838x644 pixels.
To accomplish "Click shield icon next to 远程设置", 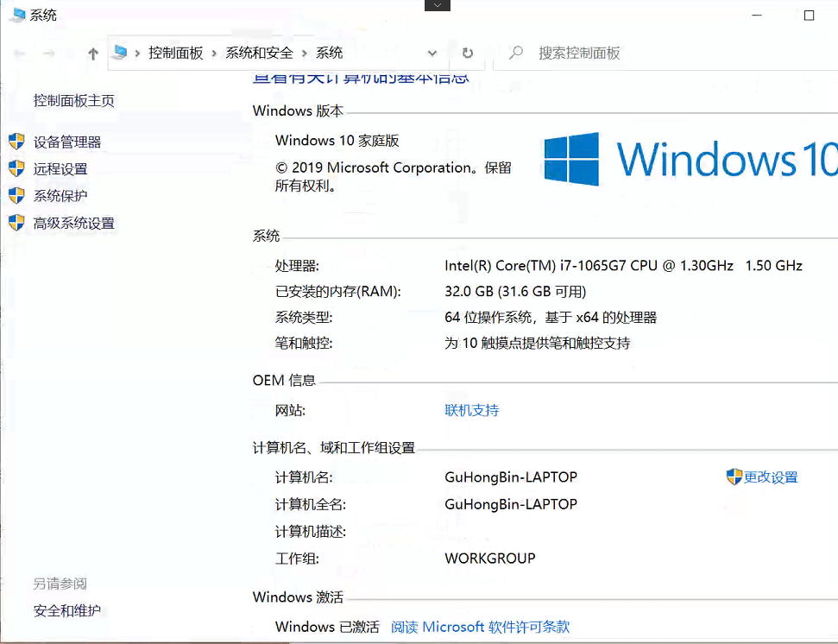I will coord(16,168).
